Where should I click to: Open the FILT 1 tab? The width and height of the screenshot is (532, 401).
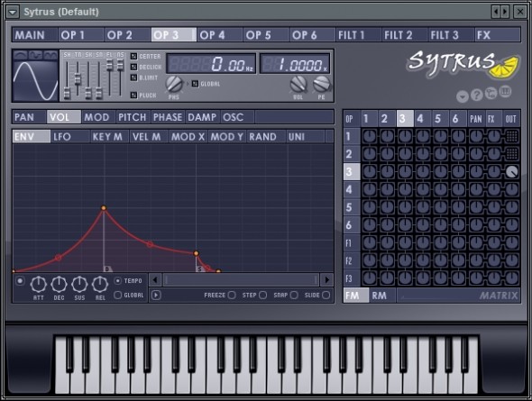tap(359, 35)
